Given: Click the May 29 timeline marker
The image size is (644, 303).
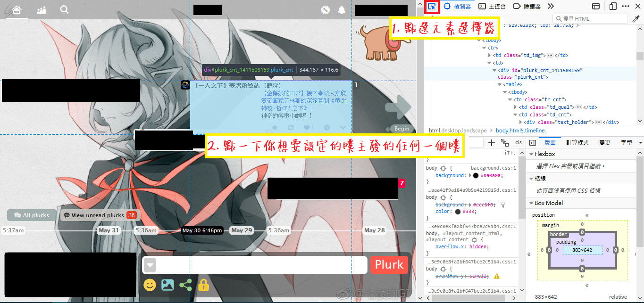Looking at the screenshot, I should click(241, 230).
